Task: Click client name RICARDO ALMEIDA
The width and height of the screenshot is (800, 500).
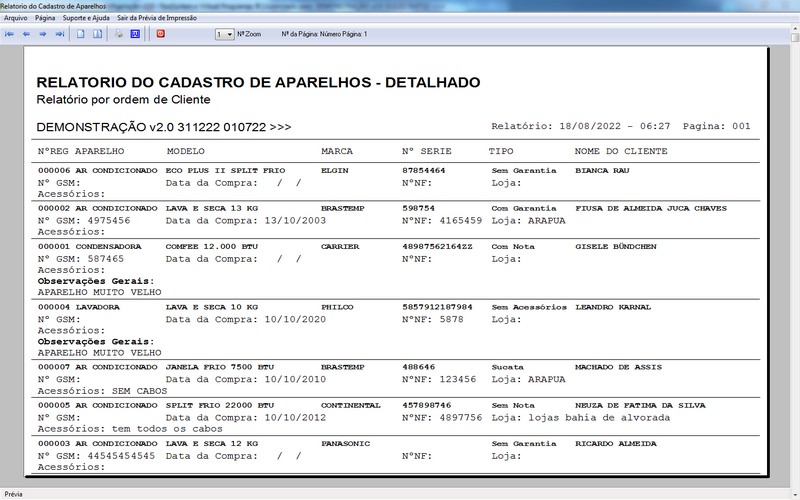Action: click(x=616, y=443)
